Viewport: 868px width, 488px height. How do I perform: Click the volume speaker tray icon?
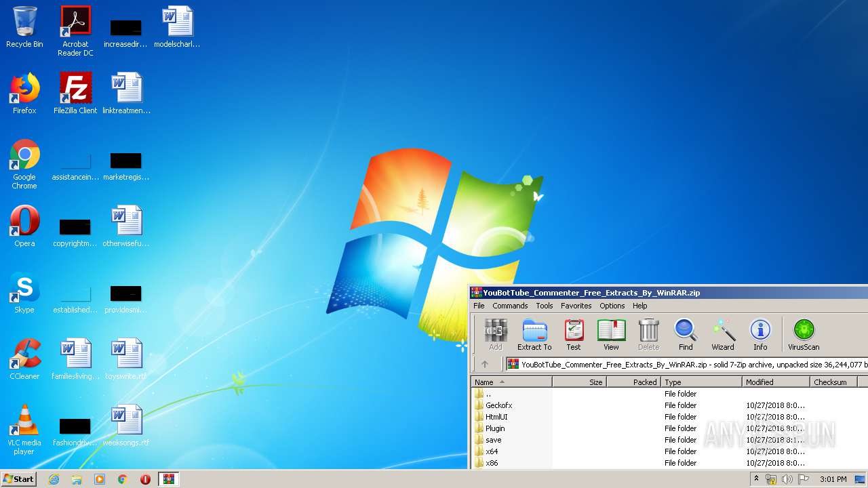pos(787,479)
